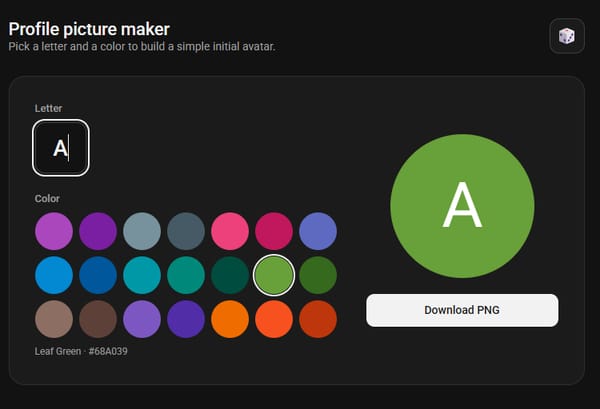600x409 pixels.
Task: Choose the dark forest teal swatch
Action: tap(230, 275)
